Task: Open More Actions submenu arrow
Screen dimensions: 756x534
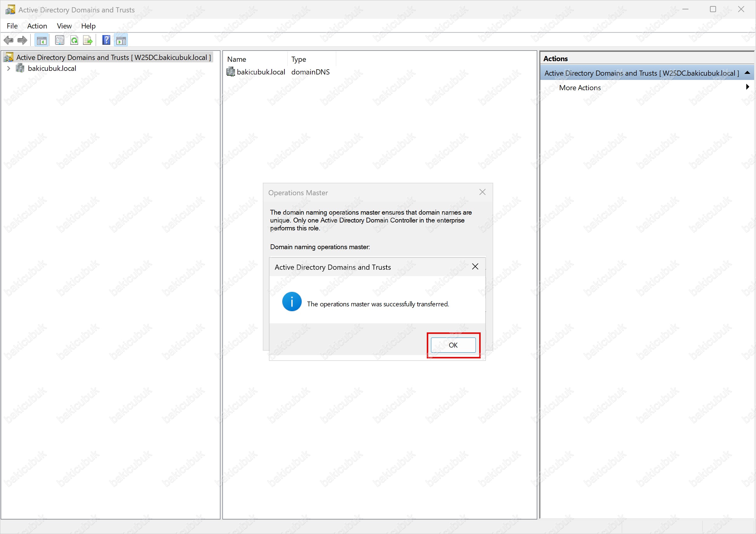Action: click(748, 87)
